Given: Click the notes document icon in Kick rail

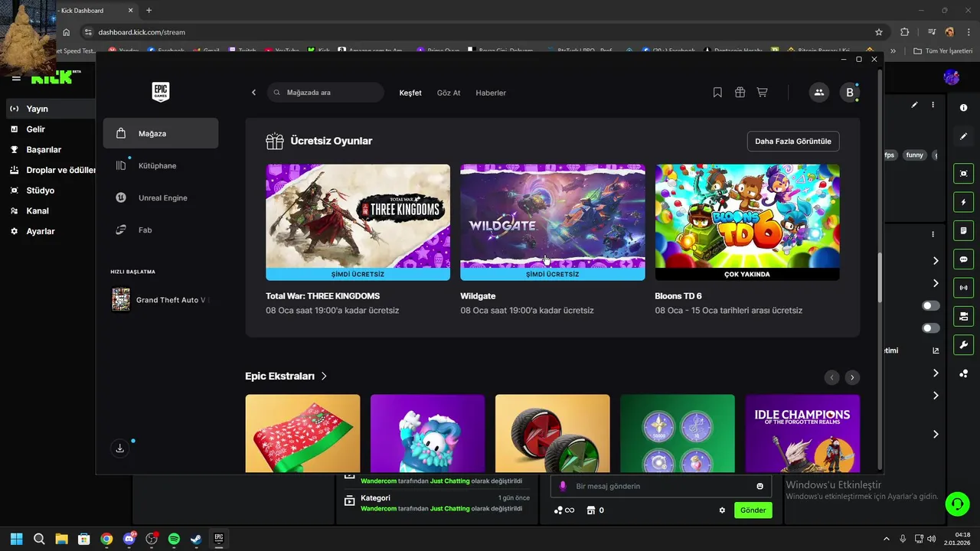Looking at the screenshot, I should 964,230.
